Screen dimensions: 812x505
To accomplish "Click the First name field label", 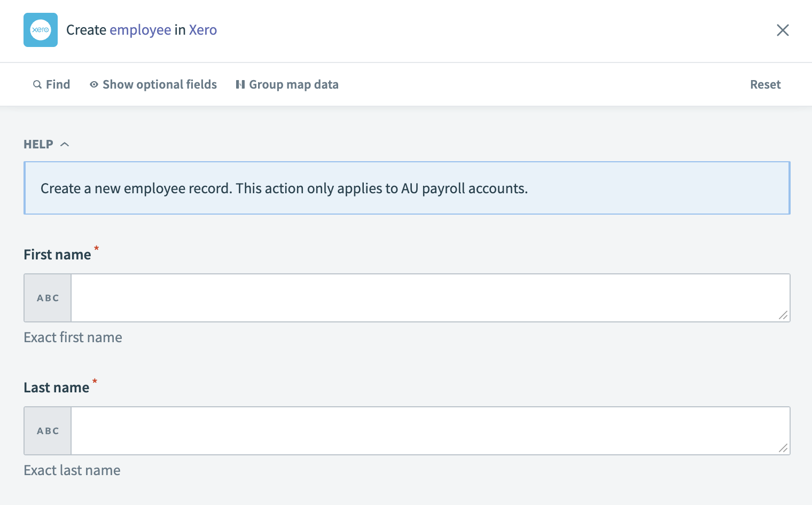I will point(57,255).
